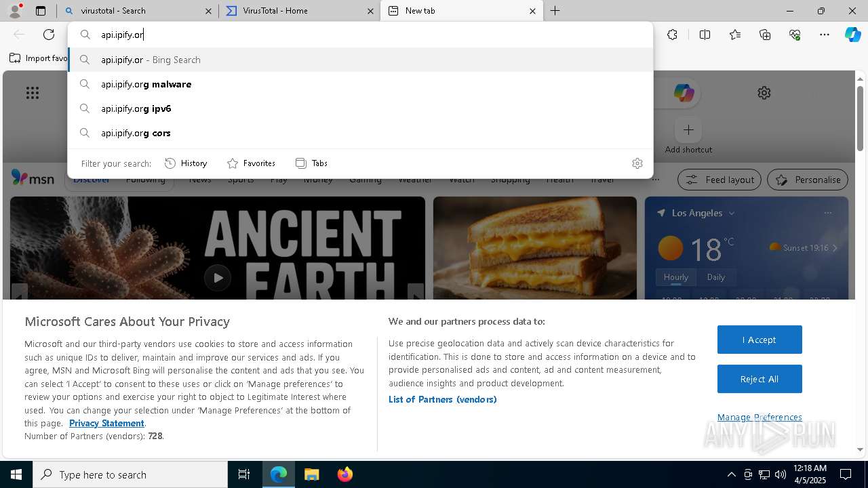Click the Reject All button
868x488 pixels.
(x=759, y=379)
